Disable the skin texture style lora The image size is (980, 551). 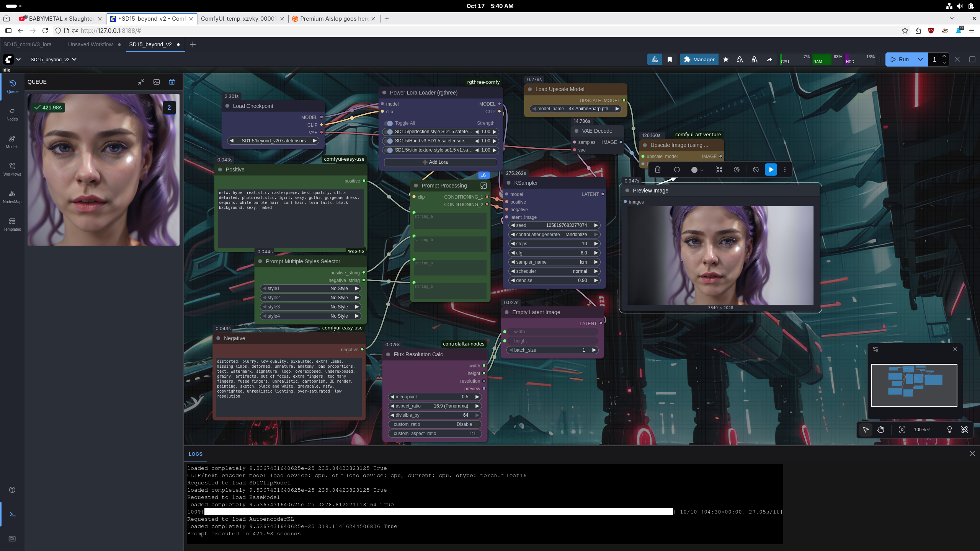389,150
